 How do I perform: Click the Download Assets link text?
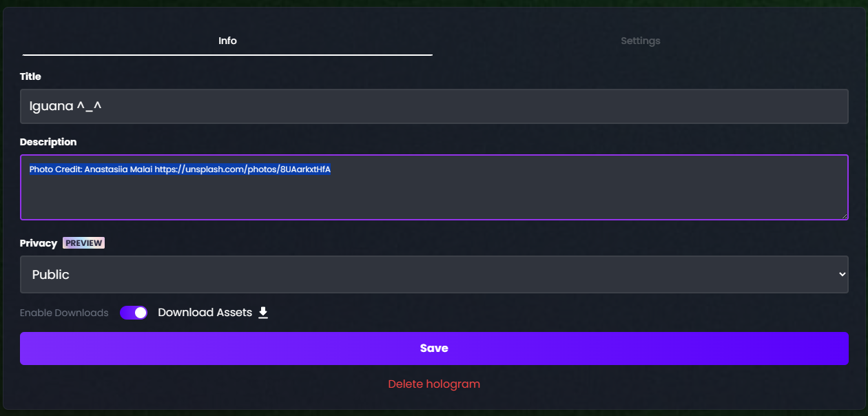coord(205,313)
